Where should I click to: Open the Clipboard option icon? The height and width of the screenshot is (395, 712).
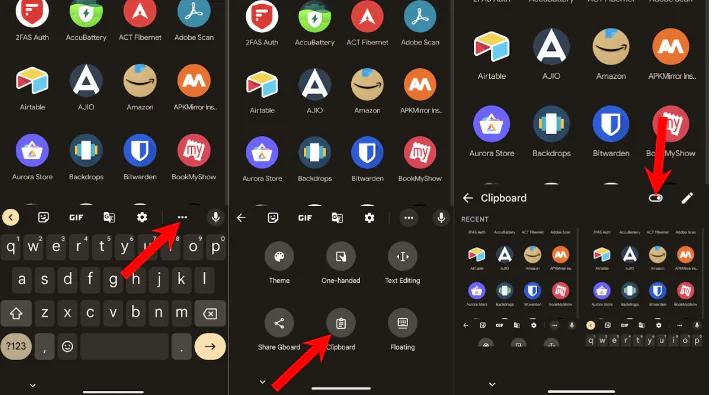point(341,323)
